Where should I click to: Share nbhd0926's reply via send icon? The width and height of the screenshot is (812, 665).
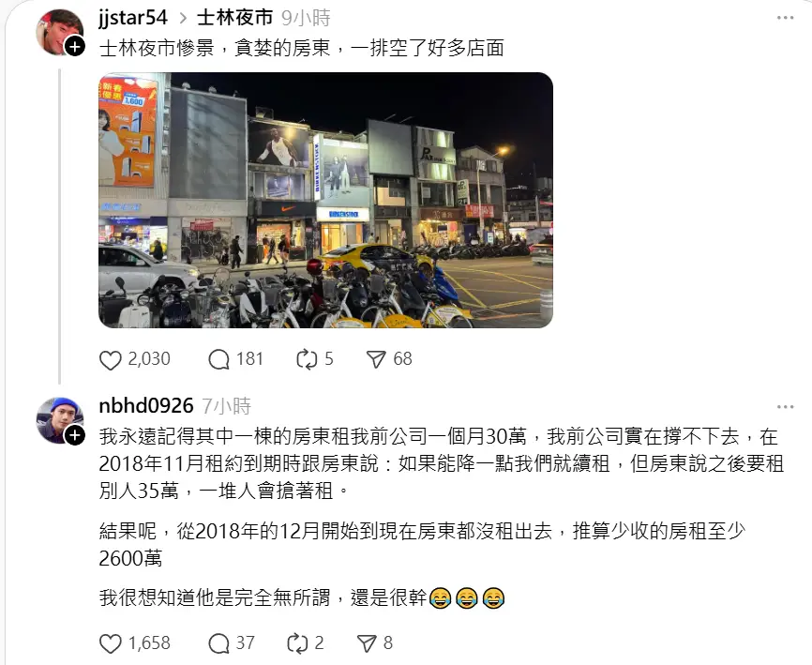click(x=368, y=643)
